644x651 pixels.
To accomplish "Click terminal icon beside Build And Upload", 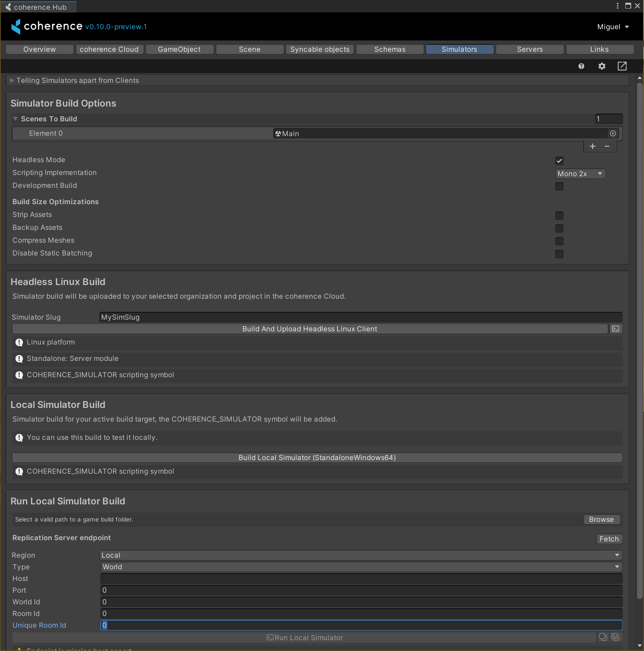I will (615, 329).
